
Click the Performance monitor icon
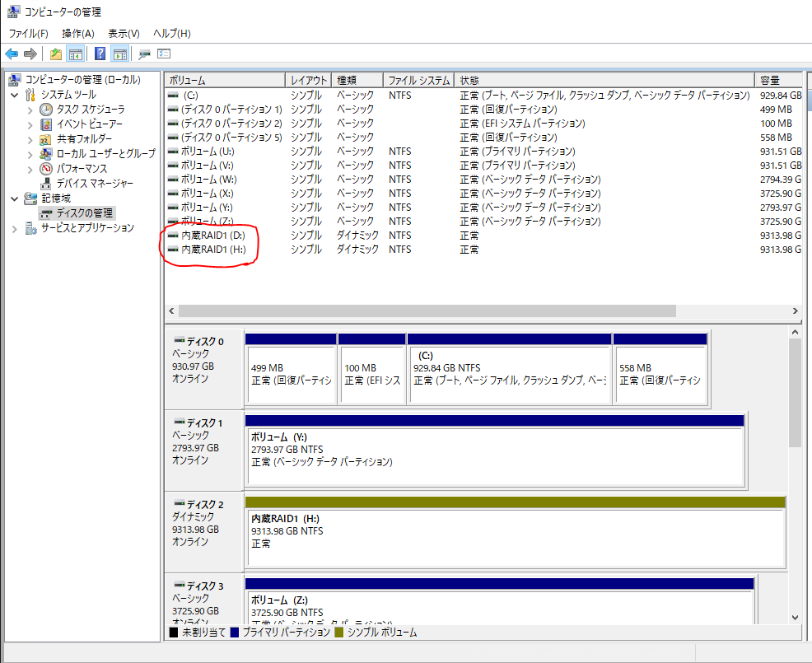[x=46, y=168]
